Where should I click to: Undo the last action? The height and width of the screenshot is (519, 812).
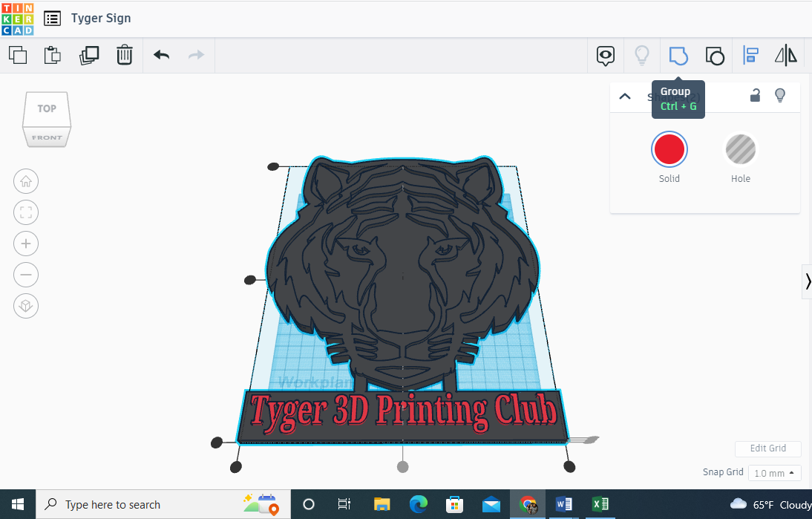tap(161, 55)
